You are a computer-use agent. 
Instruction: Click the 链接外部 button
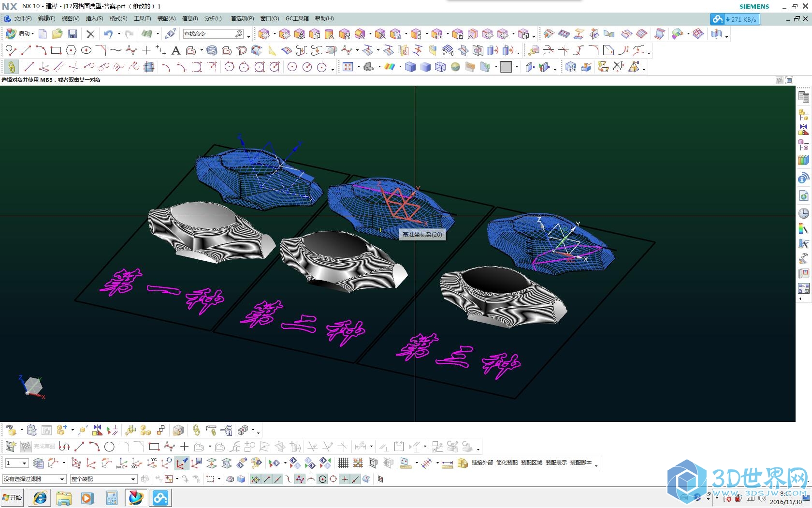pyautogui.click(x=482, y=463)
